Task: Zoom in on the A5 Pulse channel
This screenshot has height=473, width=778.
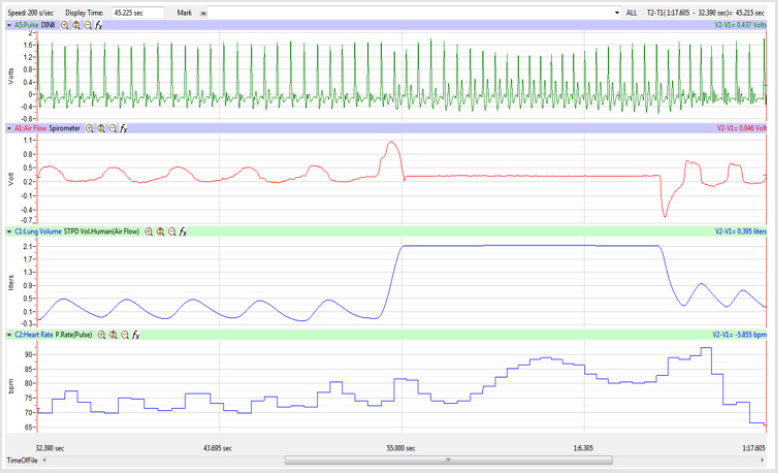Action: point(66,23)
